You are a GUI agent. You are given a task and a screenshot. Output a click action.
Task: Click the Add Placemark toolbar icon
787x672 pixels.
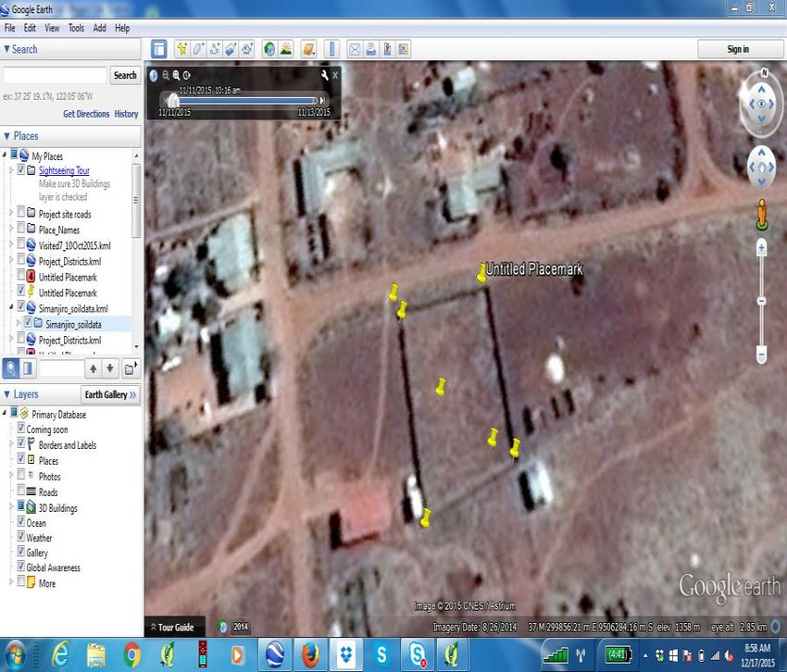coord(182,49)
